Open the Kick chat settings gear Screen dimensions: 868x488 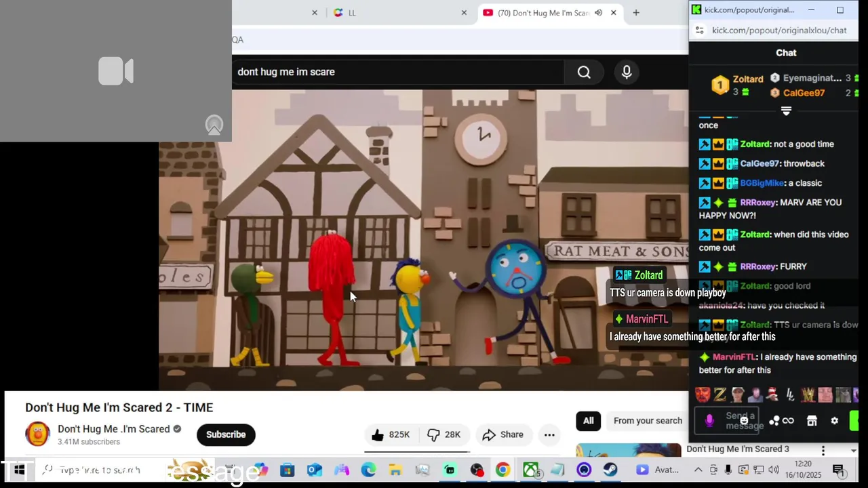click(835, 421)
